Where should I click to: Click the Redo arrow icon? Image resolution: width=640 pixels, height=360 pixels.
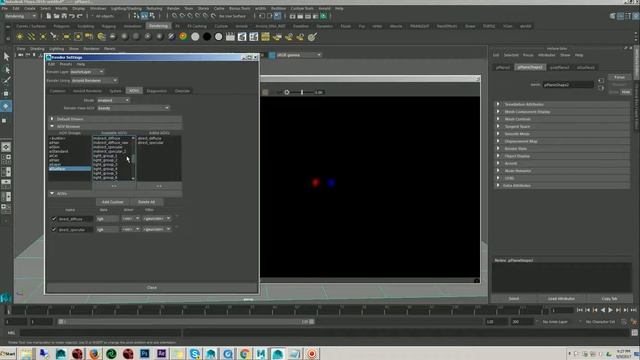[x=80, y=16]
